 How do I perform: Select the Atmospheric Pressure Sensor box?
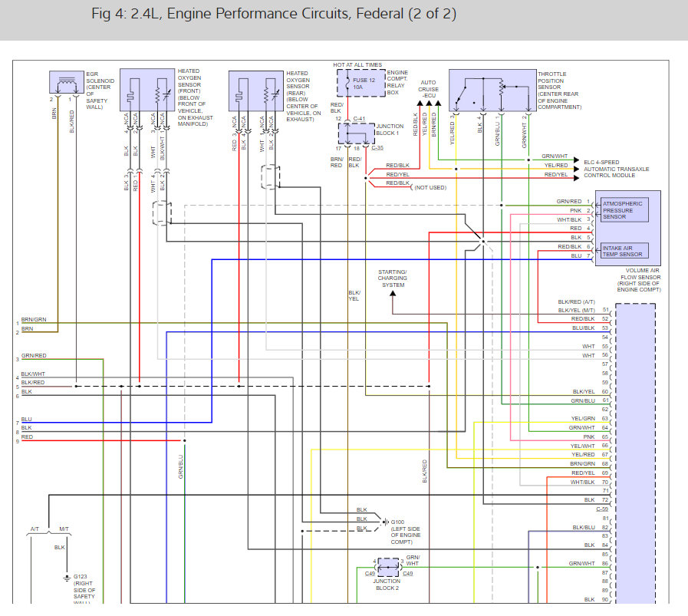tap(624, 210)
